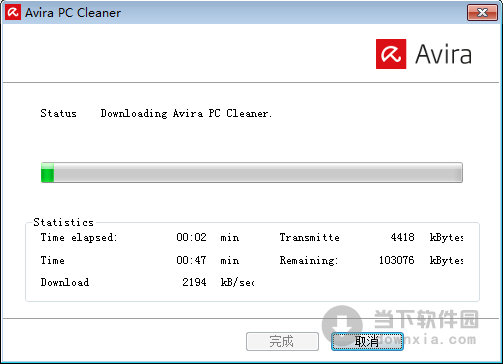503x364 pixels.
Task: Click the remaining value 103076
Action: [x=396, y=260]
